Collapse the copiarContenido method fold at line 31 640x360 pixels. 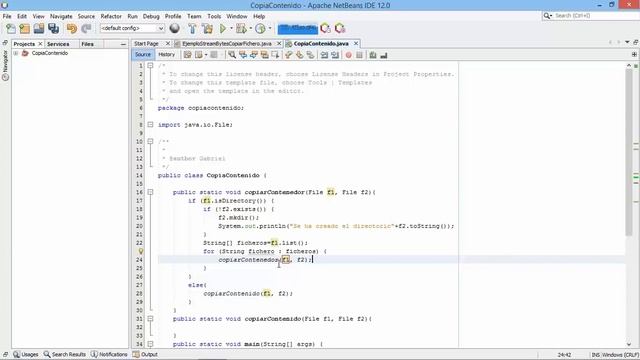pos(150,318)
